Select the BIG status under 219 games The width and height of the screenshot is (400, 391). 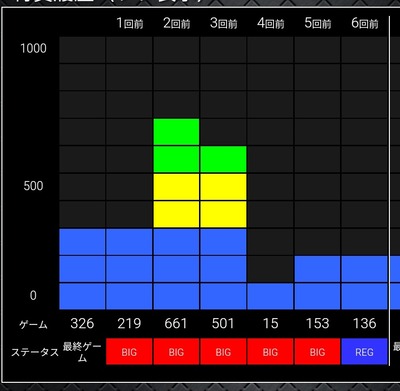coord(129,352)
